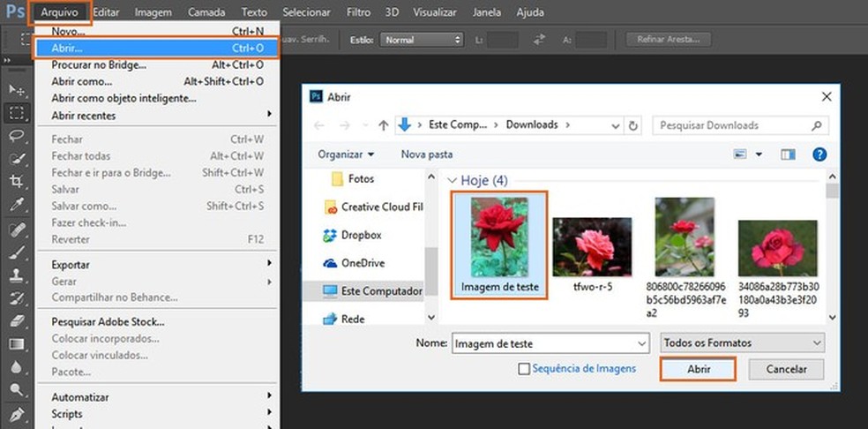Open the Filtro menu
Image resolution: width=868 pixels, height=429 pixels.
point(358,12)
